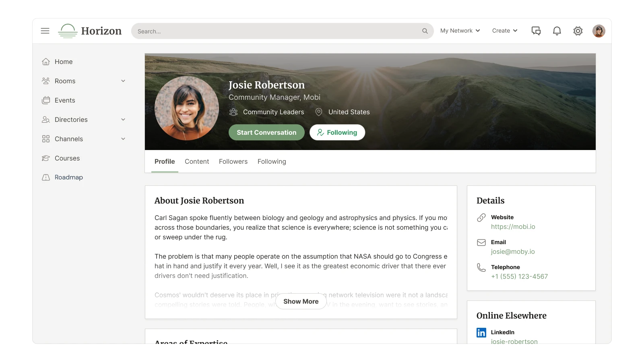The height and width of the screenshot is (362, 644).
Task: Open the settings gear icon
Action: pyautogui.click(x=578, y=31)
